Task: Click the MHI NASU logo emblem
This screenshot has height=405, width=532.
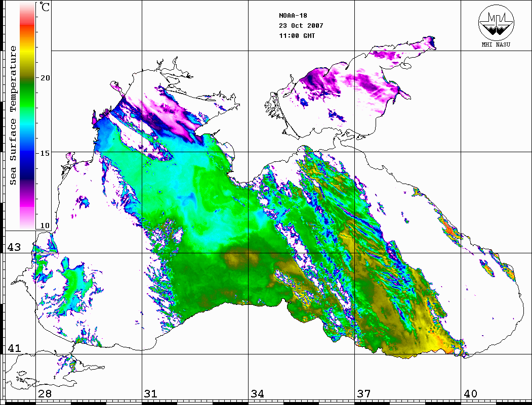Action: tap(496, 22)
